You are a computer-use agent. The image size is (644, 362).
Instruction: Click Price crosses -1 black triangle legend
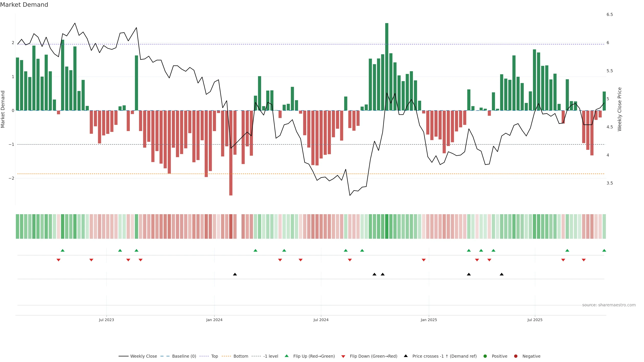coord(406,356)
